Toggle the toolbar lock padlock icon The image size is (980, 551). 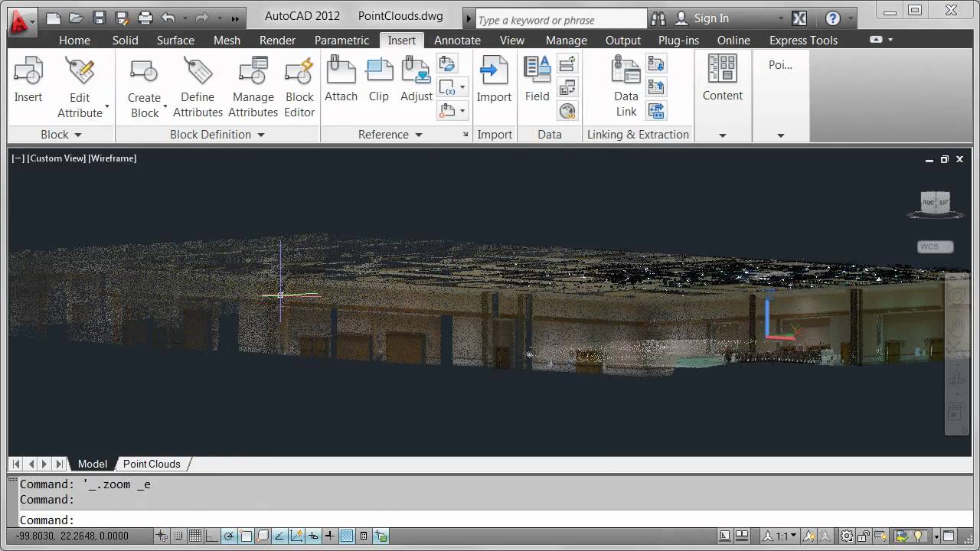click(864, 536)
